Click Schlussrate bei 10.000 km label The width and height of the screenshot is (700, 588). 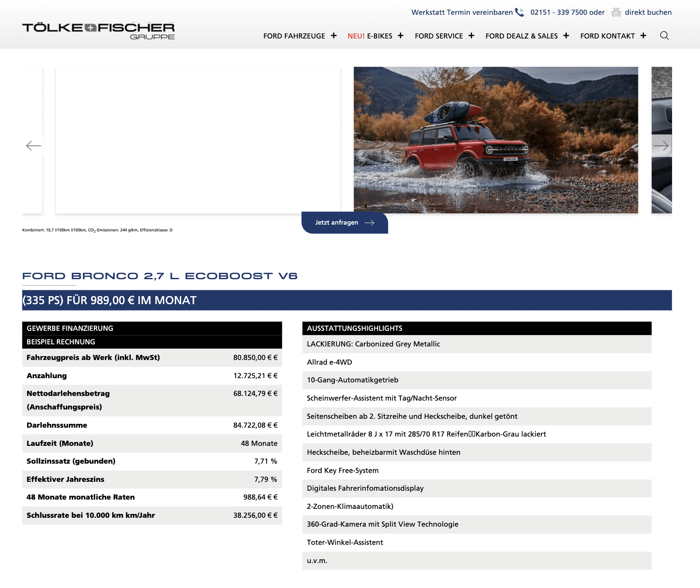pyautogui.click(x=91, y=515)
